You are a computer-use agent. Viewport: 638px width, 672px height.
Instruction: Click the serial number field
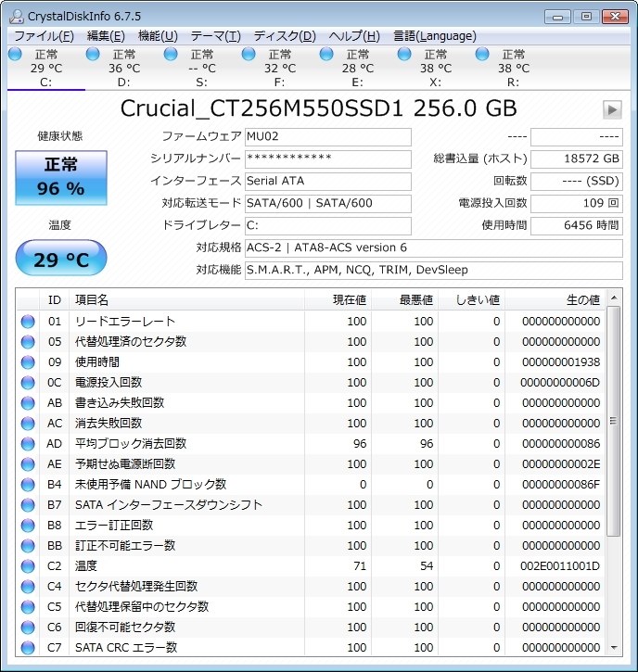[x=328, y=159]
